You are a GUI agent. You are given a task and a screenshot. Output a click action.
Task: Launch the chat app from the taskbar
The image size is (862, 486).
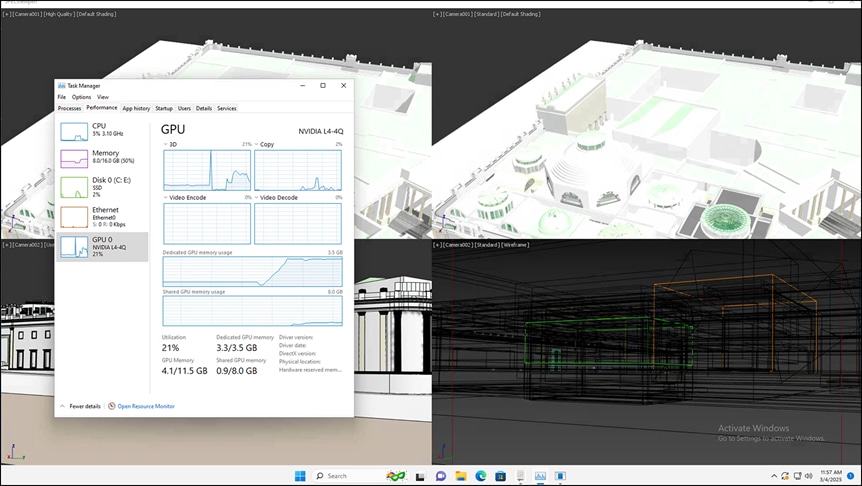(440, 476)
